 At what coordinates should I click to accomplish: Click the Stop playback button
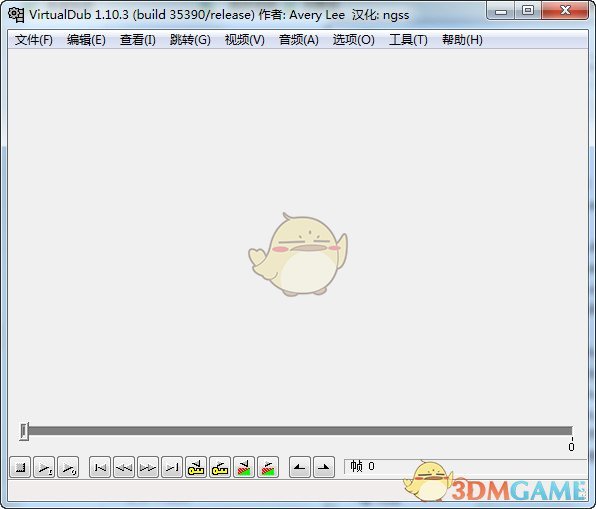coord(20,467)
